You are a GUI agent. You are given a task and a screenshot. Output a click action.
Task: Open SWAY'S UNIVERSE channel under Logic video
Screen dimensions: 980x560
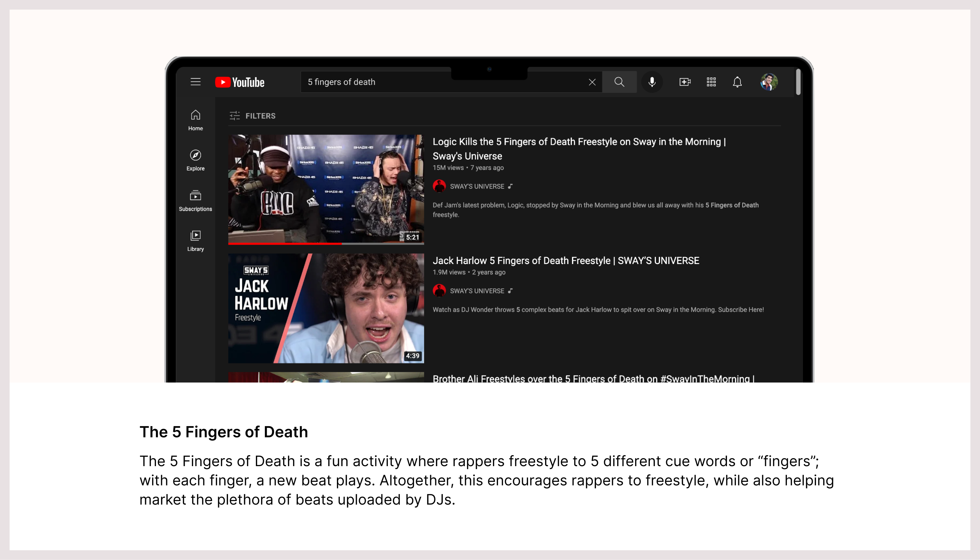[477, 186]
